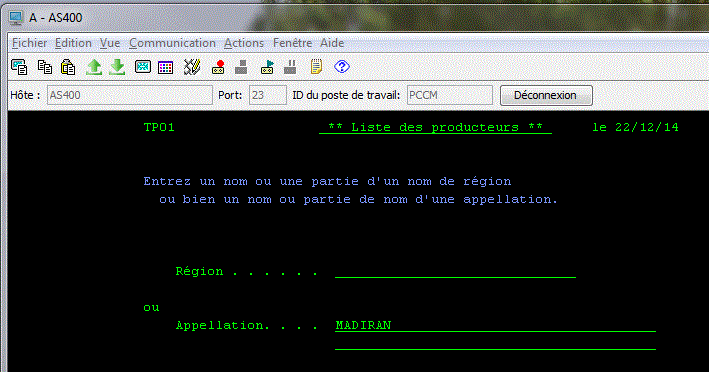Click the instruction line starting 'ou bien'
709x372 pixels.
(x=359, y=199)
